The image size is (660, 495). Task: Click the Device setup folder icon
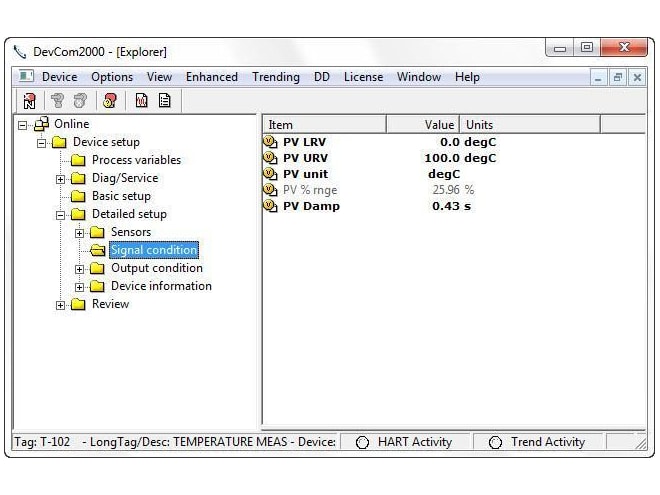coord(59,142)
